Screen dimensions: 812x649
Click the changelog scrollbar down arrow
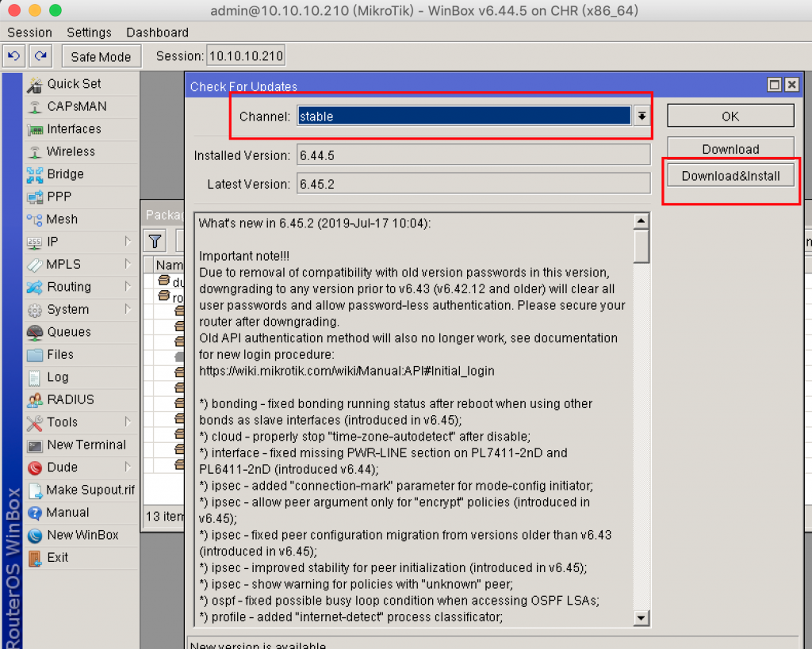click(x=641, y=617)
